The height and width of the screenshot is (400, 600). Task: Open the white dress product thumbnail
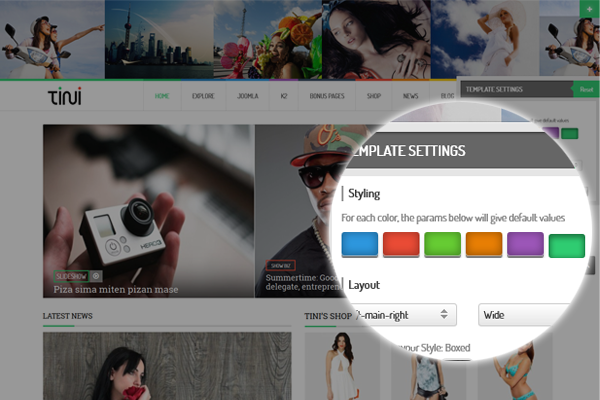click(330, 370)
